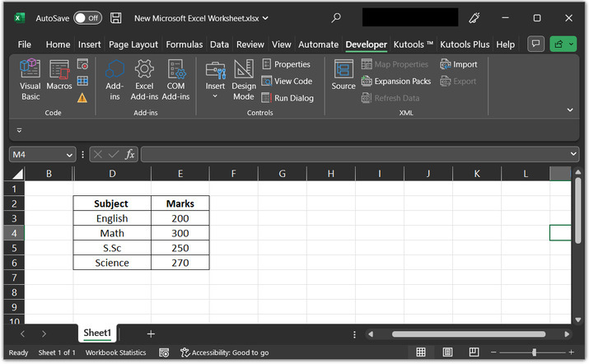
Task: Toggle Design Mode in Controls
Action: coord(244,79)
